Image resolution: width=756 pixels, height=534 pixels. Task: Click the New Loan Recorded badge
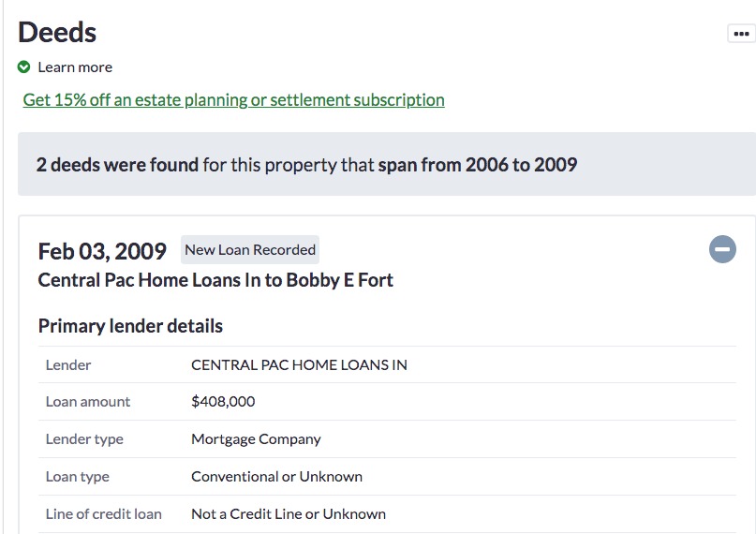click(250, 249)
